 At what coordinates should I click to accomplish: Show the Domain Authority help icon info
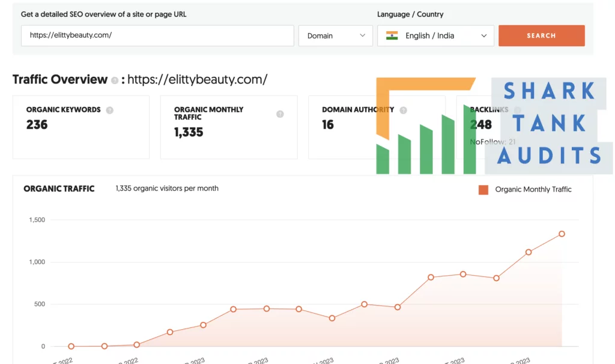pos(403,110)
